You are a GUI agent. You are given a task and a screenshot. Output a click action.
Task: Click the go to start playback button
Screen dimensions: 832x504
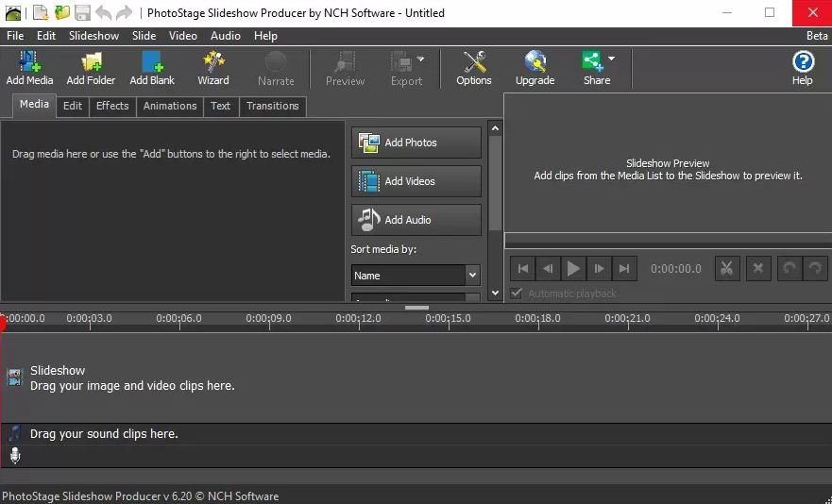(522, 268)
